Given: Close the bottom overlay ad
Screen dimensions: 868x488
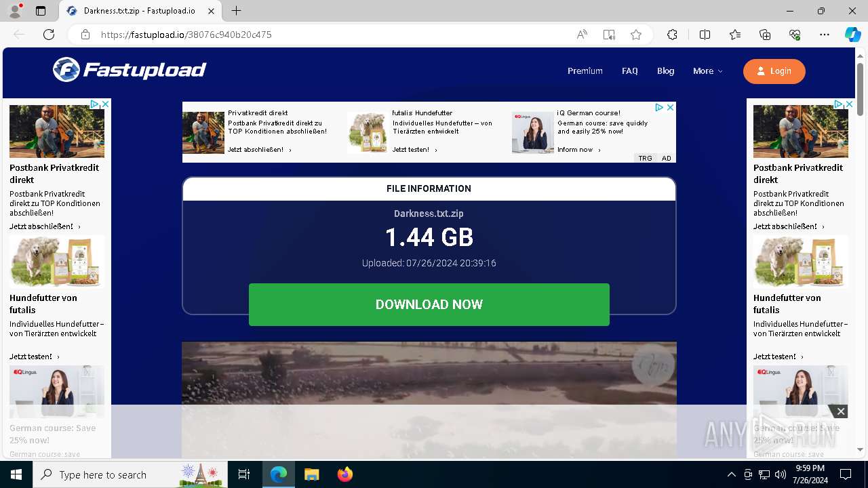Looking at the screenshot, I should [x=841, y=411].
